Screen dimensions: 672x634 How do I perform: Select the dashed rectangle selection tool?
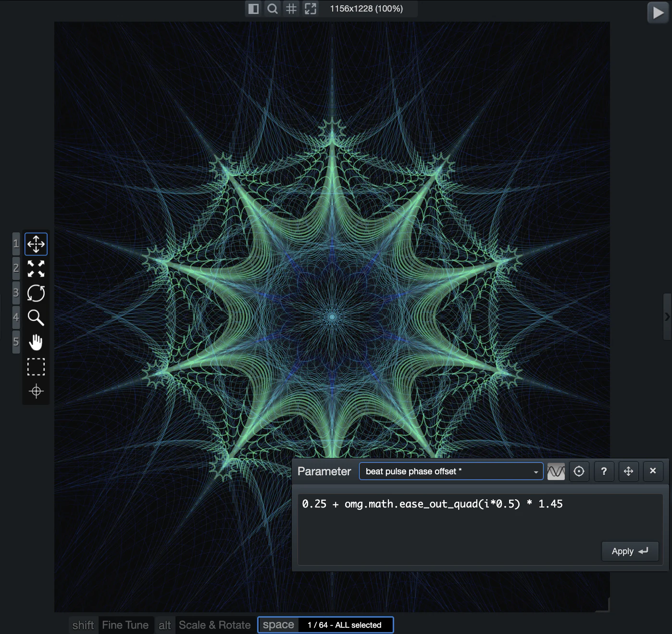tap(36, 367)
